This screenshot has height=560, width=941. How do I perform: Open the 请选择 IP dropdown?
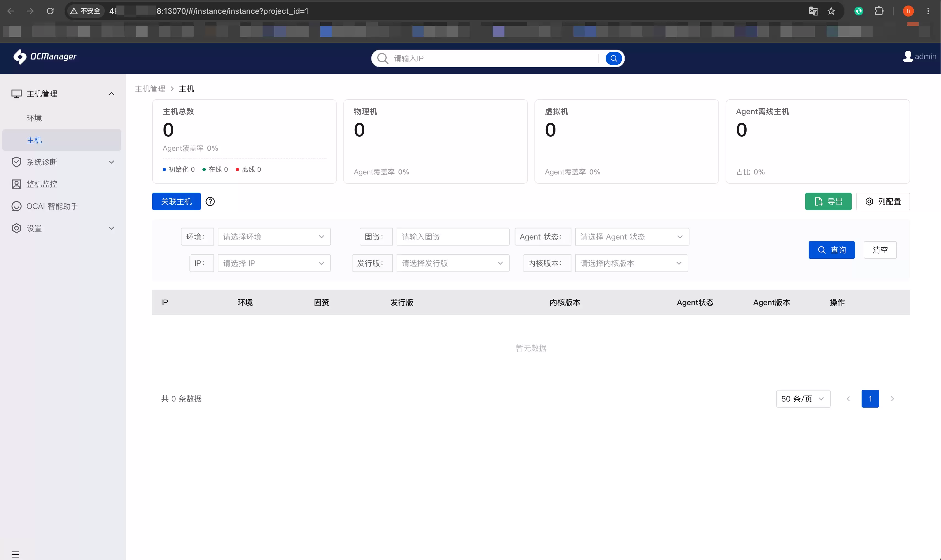(x=274, y=263)
